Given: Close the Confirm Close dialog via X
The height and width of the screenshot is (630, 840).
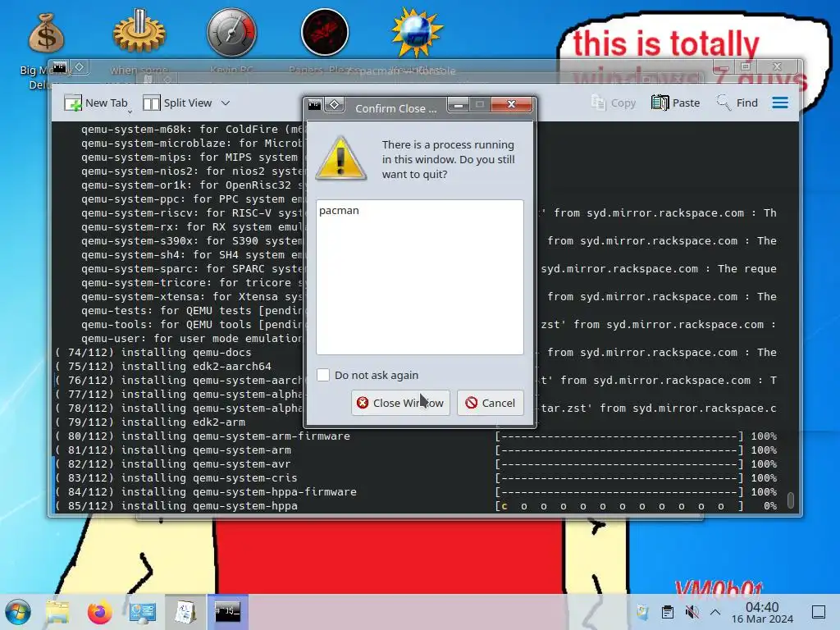Looking at the screenshot, I should tap(512, 104).
